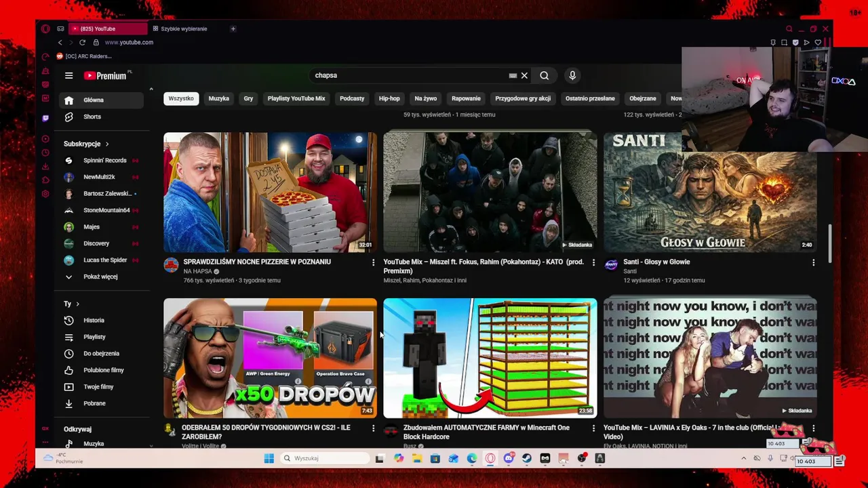Select the Przygodowe gry akcji chip
Viewport: 868px width, 488px height.
(x=523, y=98)
